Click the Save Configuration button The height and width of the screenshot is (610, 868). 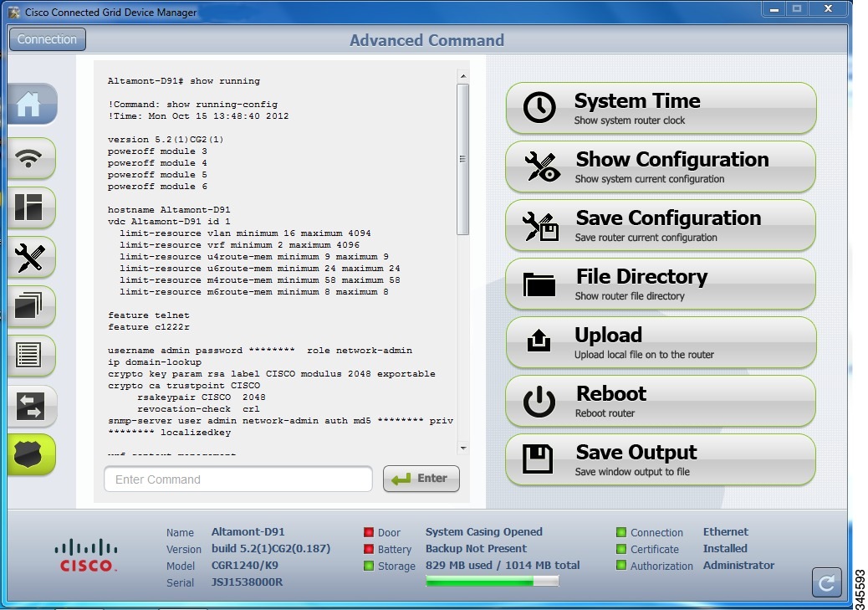coord(661,225)
